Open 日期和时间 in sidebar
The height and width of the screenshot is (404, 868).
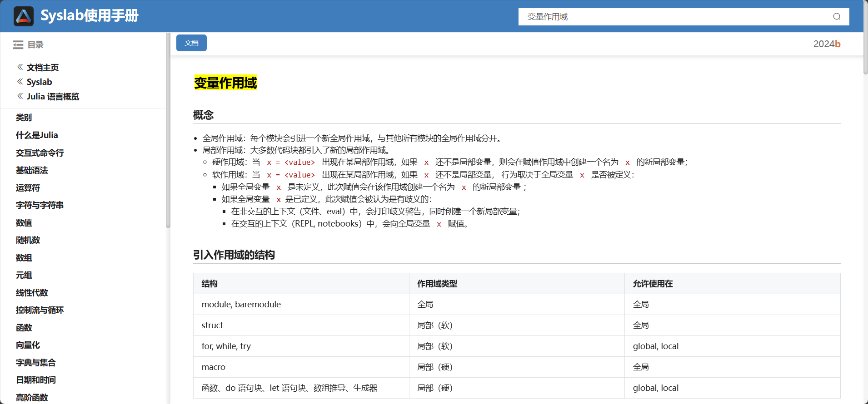pyautogui.click(x=35, y=380)
